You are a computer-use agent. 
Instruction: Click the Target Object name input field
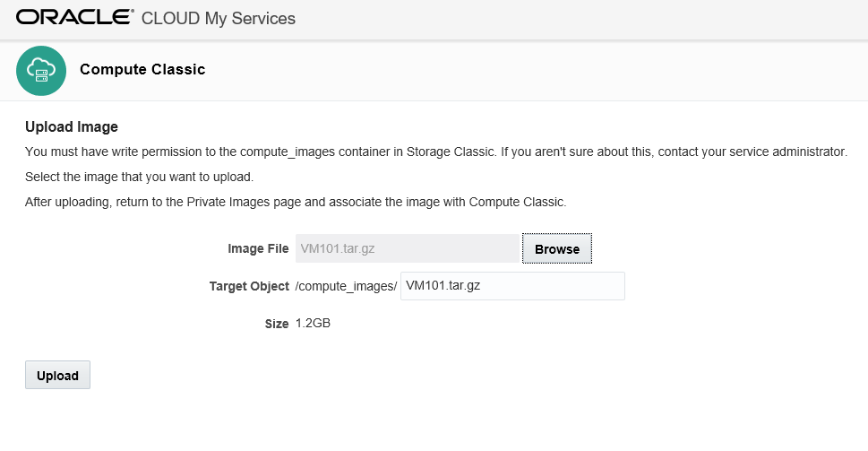tap(512, 286)
